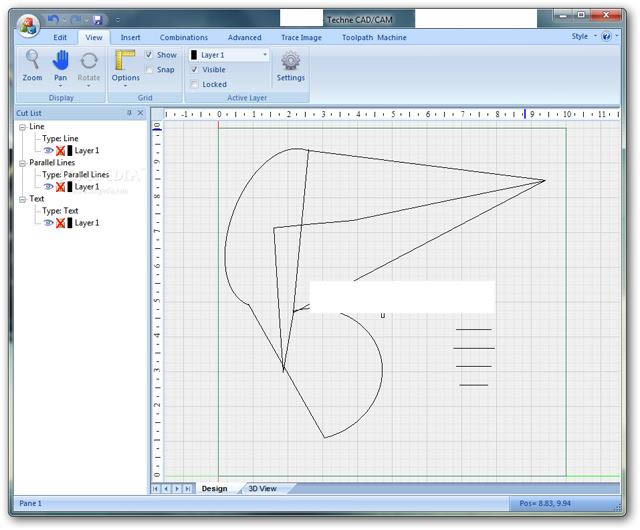Switch to the 3D View tab
This screenshot has width=640, height=530.
point(269,488)
